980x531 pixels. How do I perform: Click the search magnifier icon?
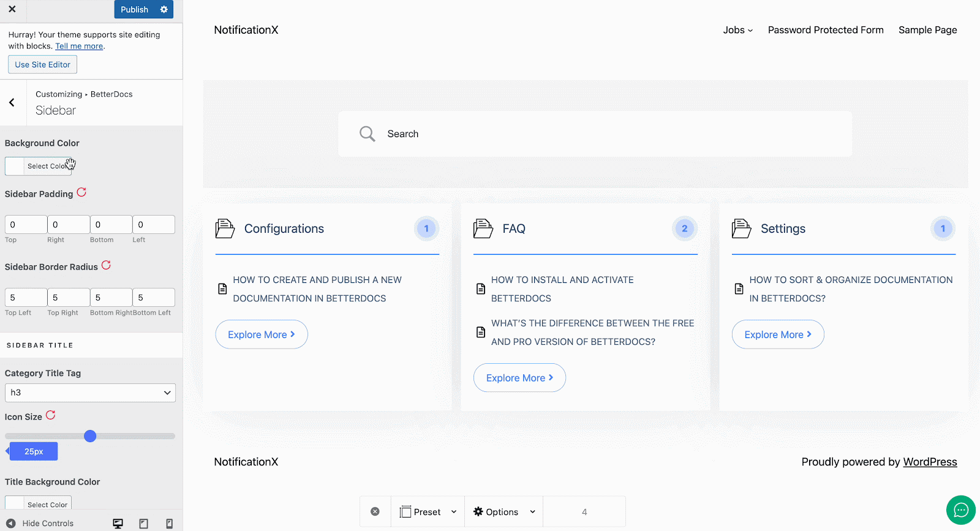point(367,134)
